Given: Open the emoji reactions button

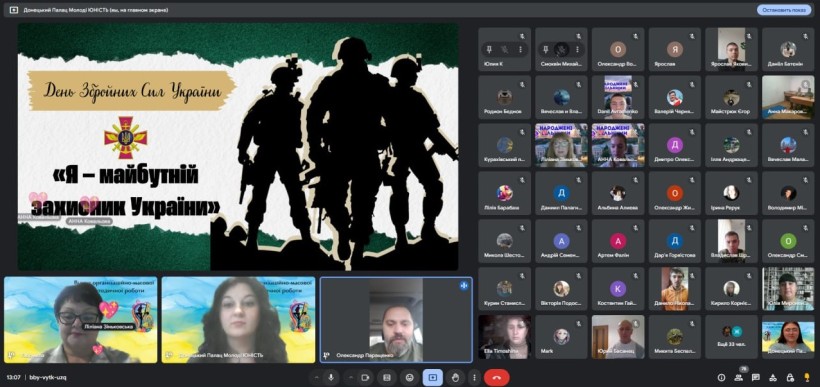Looking at the screenshot, I should point(410,377).
